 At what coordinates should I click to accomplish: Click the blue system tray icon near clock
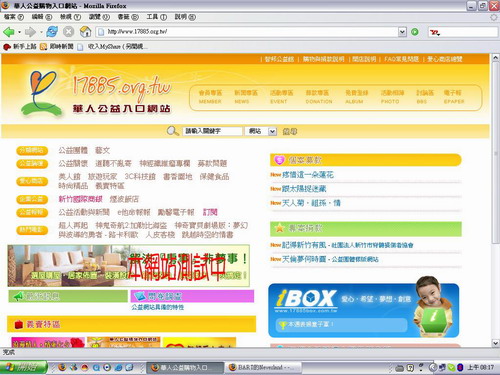(460, 368)
